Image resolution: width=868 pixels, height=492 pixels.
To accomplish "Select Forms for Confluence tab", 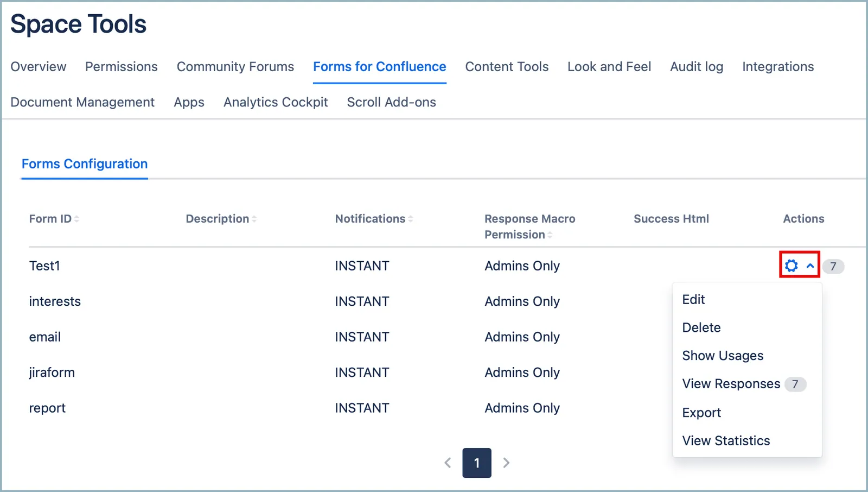I will (x=380, y=67).
